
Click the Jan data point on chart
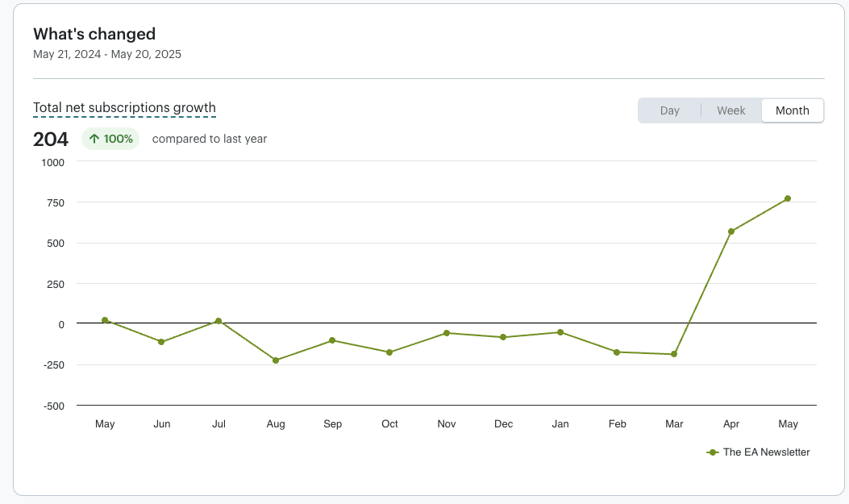tap(560, 332)
